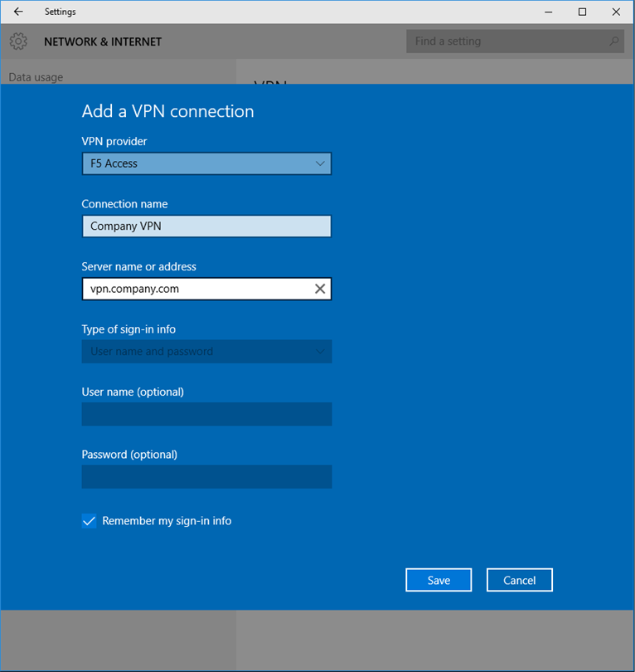Viewport: 635px width, 672px height.
Task: Cancel adding the VPN connection
Action: [520, 580]
